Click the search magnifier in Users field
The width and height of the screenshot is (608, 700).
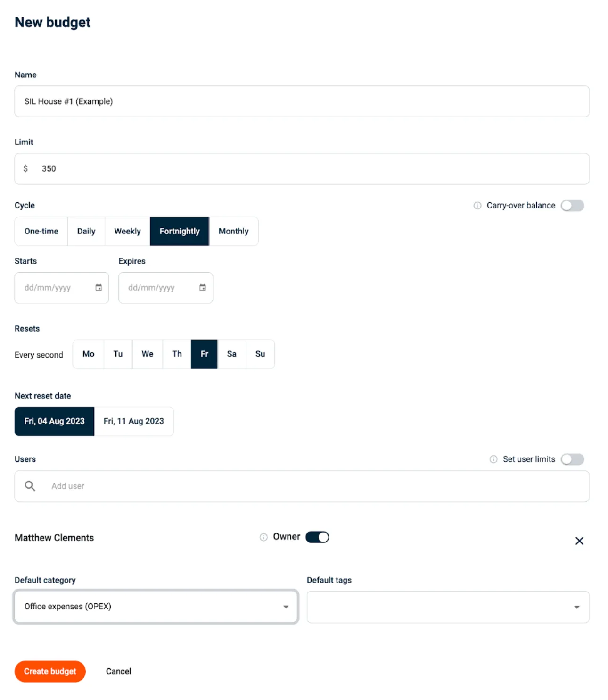30,486
